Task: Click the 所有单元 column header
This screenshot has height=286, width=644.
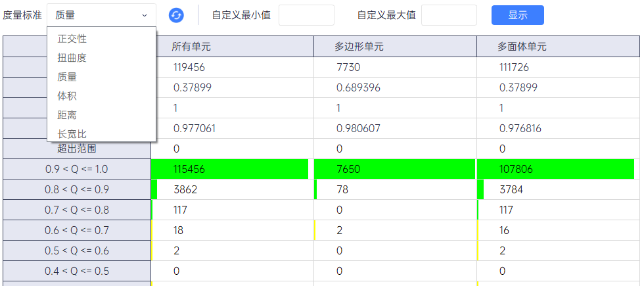Action: [x=233, y=47]
